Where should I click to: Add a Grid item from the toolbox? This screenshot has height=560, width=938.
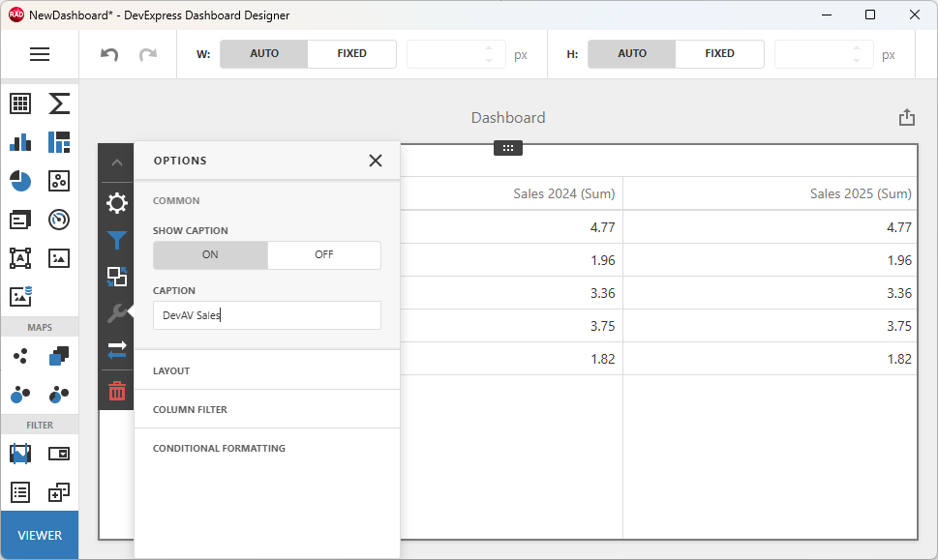20,103
